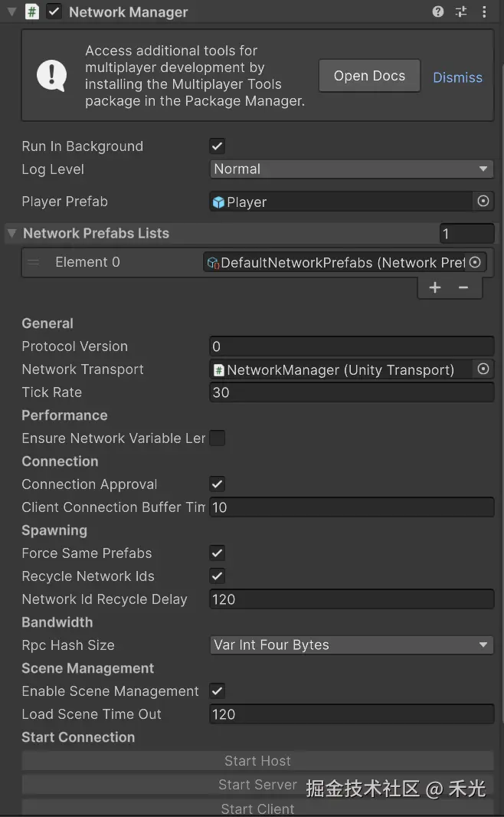
Task: Remove the selected Network Prefabs list element
Action: (x=463, y=287)
